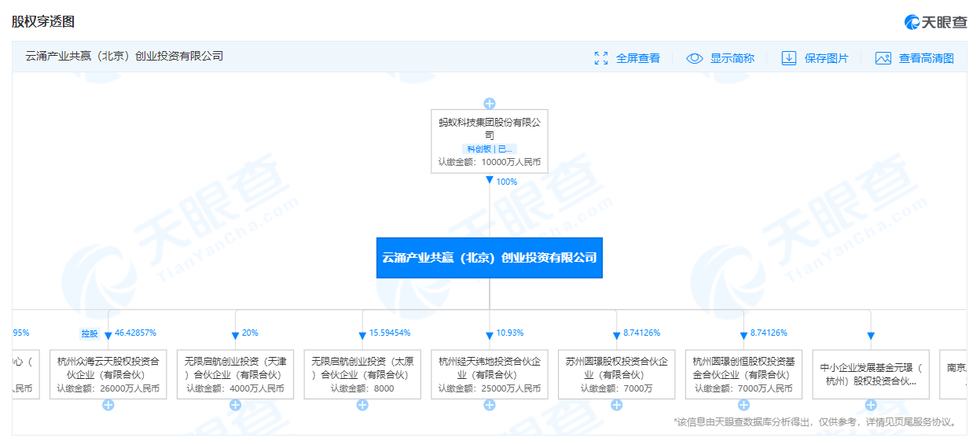The height and width of the screenshot is (445, 980).
Task: Open the Tianyancha logo at top right
Action: point(935,22)
